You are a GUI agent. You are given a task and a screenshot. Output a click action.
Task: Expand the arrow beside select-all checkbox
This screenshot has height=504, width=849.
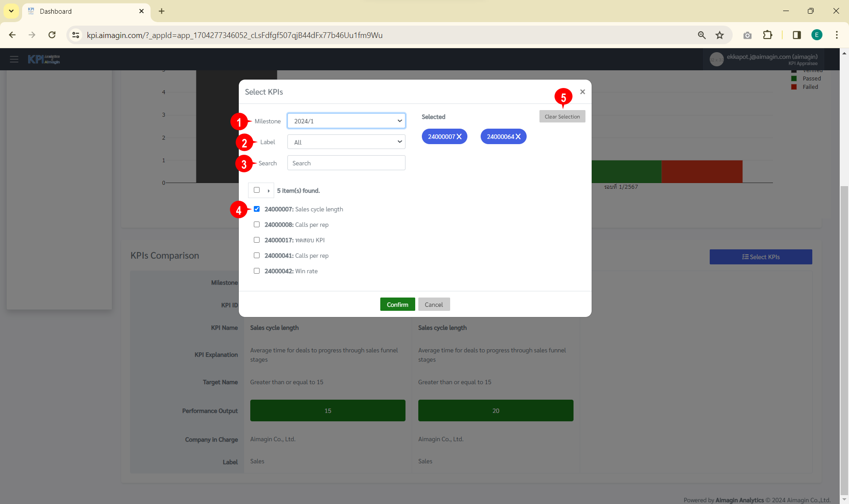(268, 191)
